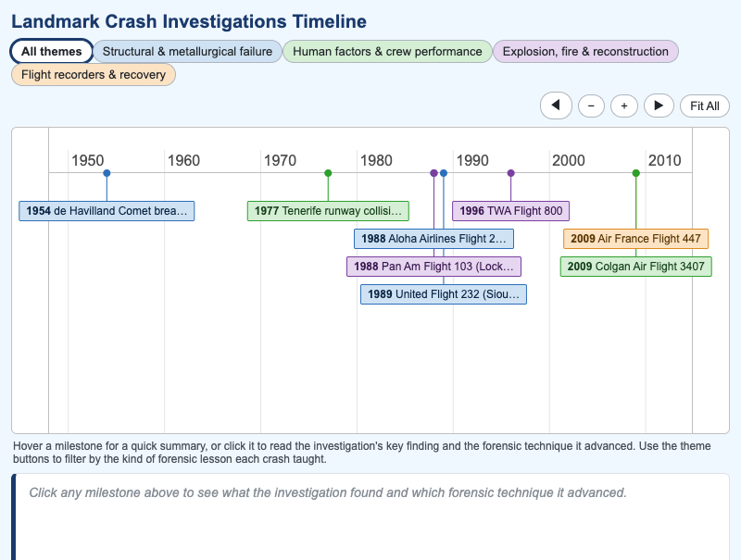This screenshot has height=560, width=741.
Task: Filter by Flight recorders & recovery theme
Action: tap(94, 75)
